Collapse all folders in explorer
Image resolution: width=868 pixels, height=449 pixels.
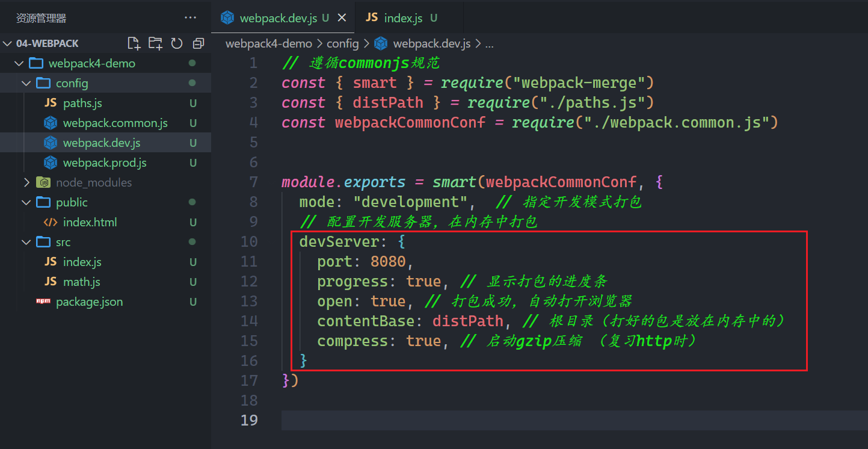[198, 43]
